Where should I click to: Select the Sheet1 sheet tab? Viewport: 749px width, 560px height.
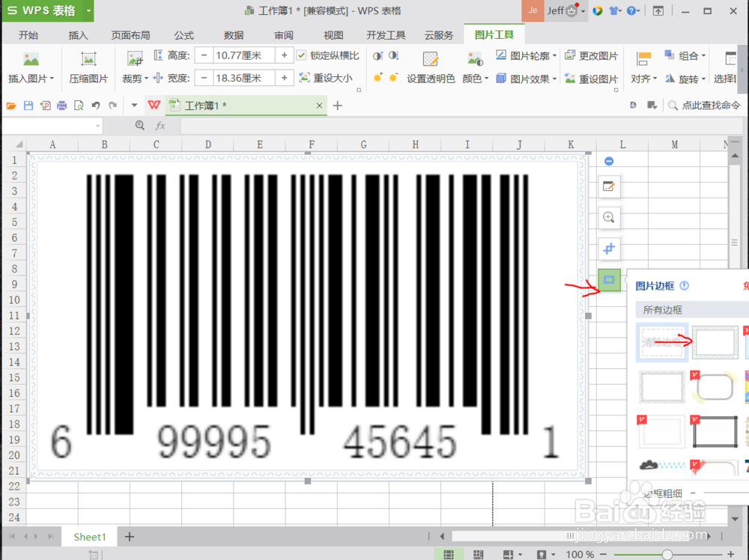pyautogui.click(x=90, y=537)
